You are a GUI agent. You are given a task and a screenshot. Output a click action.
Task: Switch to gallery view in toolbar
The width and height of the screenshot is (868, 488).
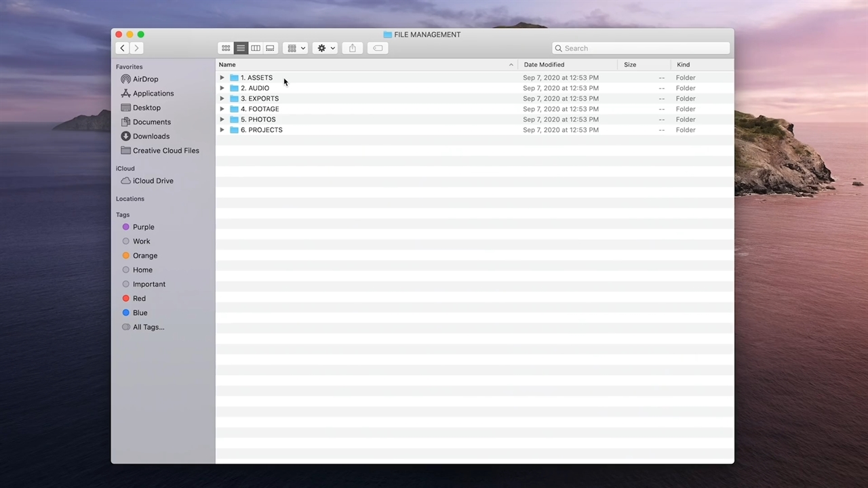270,48
